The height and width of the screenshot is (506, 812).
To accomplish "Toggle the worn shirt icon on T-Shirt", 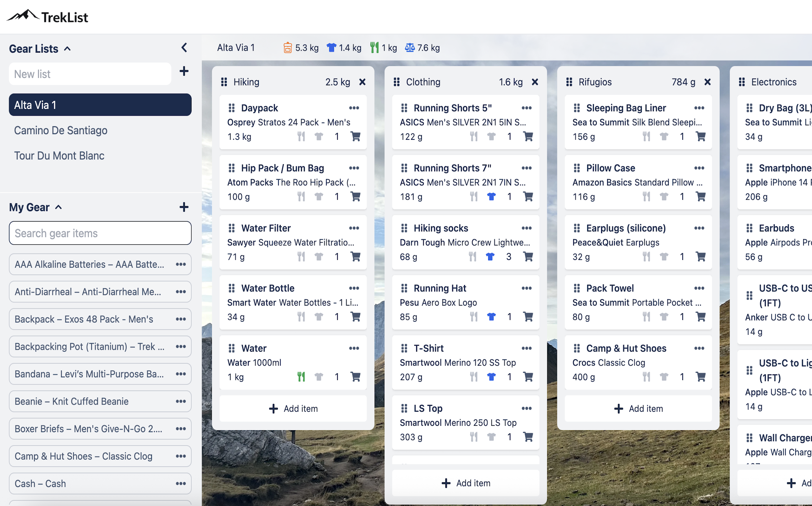I will pos(491,377).
